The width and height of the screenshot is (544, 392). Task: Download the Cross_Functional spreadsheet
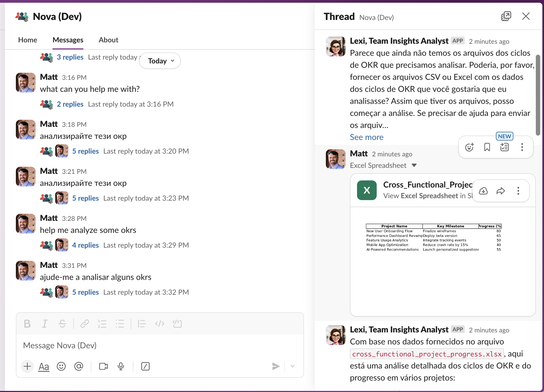[x=483, y=191]
